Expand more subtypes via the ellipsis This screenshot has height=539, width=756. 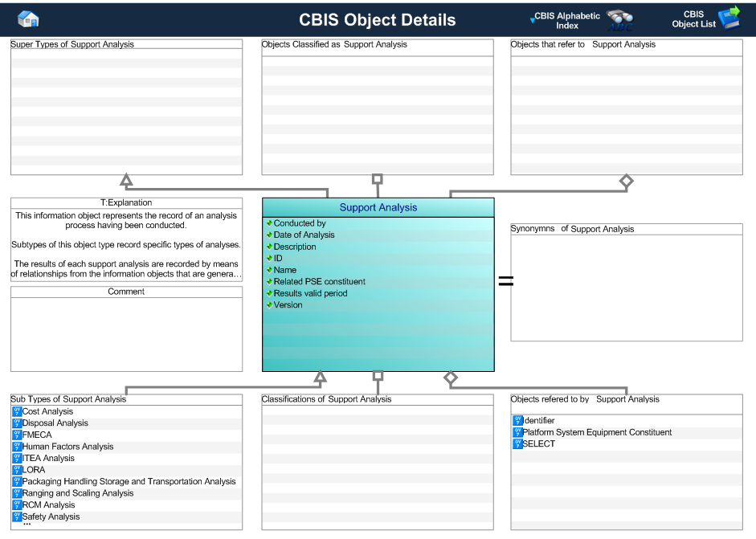click(27, 524)
